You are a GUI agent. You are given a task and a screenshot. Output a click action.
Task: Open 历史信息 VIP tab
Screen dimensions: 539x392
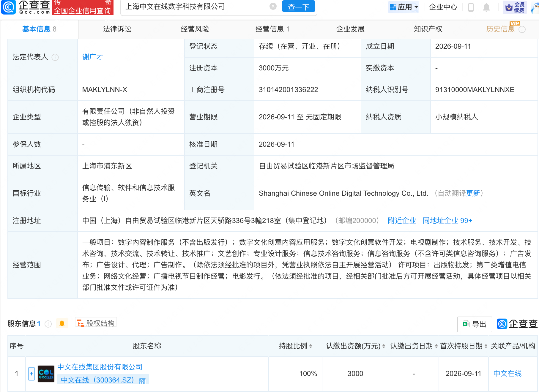click(x=500, y=29)
